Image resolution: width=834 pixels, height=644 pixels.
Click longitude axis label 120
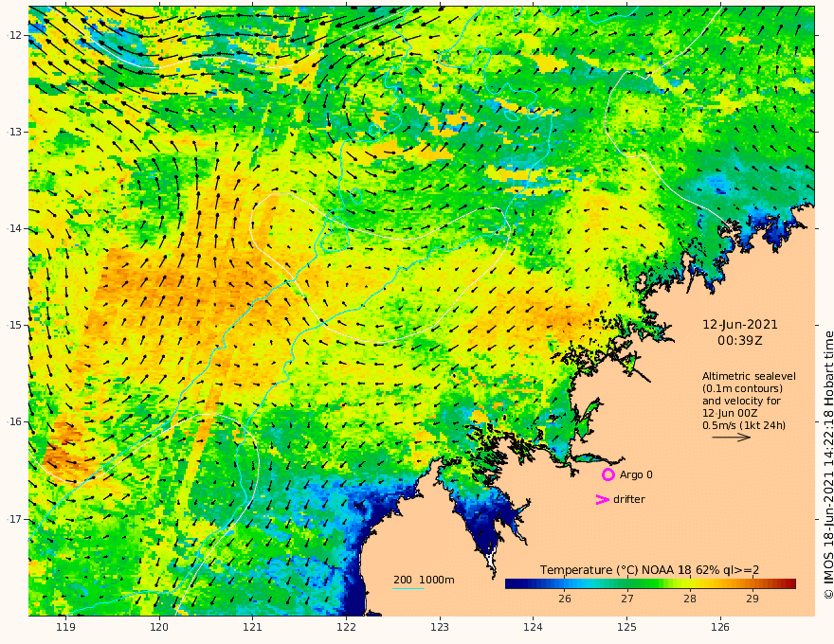click(x=159, y=627)
